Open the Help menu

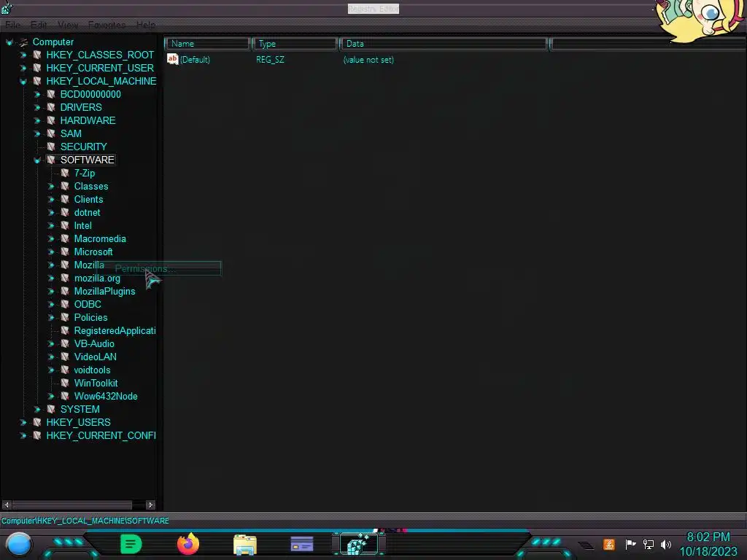[x=146, y=25]
